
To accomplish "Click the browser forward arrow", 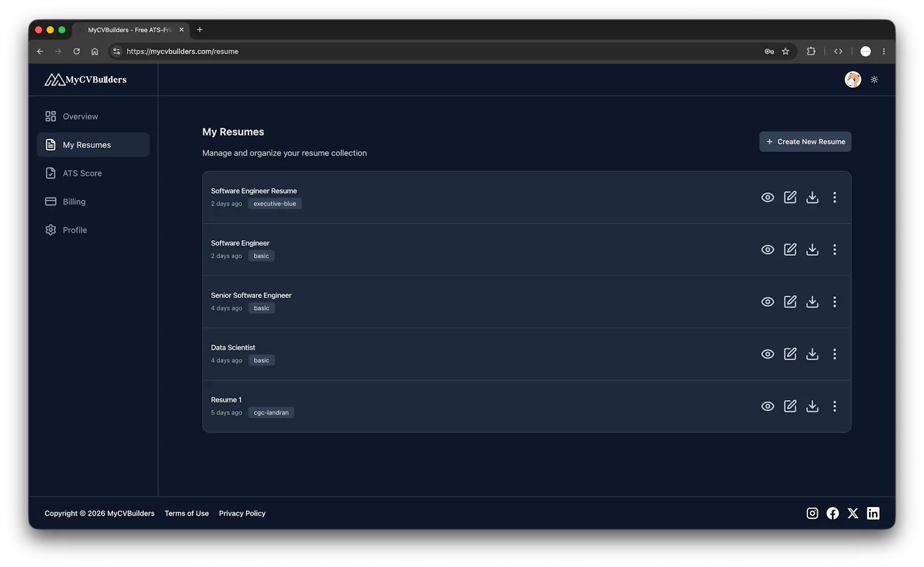I will pos(58,51).
